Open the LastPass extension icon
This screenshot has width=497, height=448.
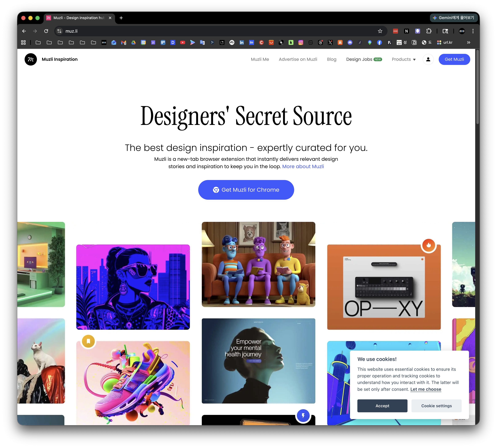pos(395,31)
